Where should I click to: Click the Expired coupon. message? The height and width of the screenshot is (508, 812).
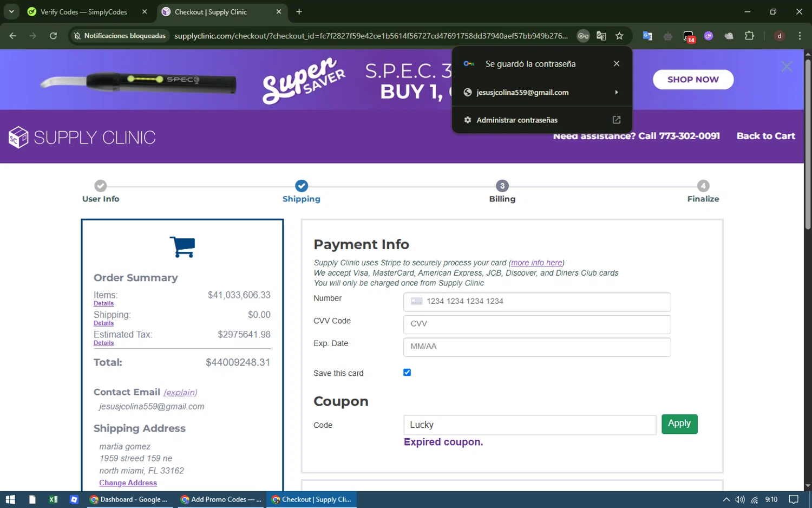(443, 442)
